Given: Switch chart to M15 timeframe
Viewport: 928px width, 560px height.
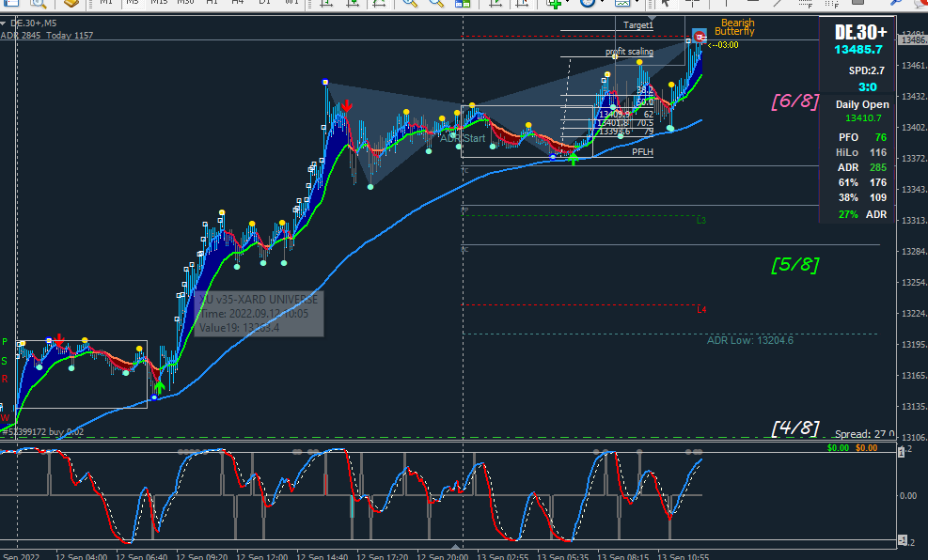Looking at the screenshot, I should pyautogui.click(x=159, y=3).
